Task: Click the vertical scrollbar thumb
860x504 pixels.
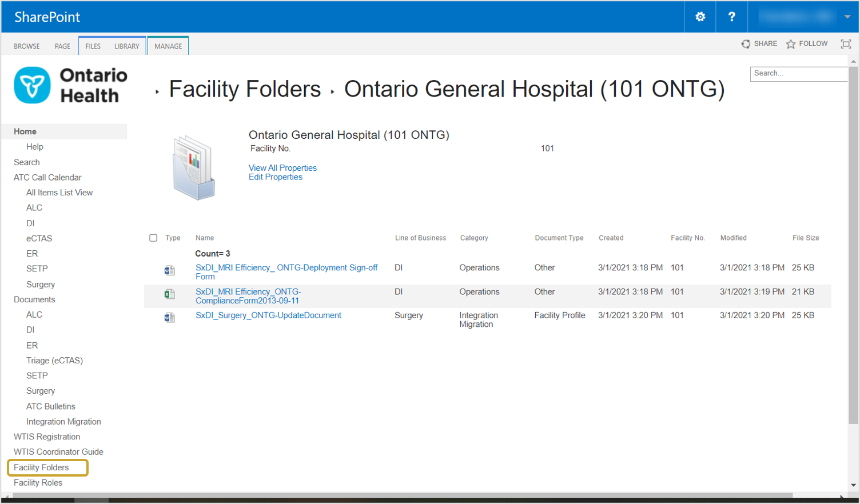Action: coord(853,246)
